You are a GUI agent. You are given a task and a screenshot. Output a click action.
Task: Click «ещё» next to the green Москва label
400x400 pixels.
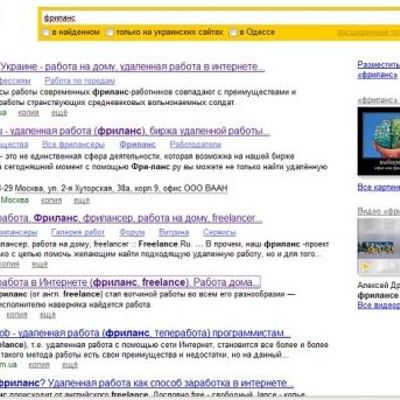coord(82,200)
